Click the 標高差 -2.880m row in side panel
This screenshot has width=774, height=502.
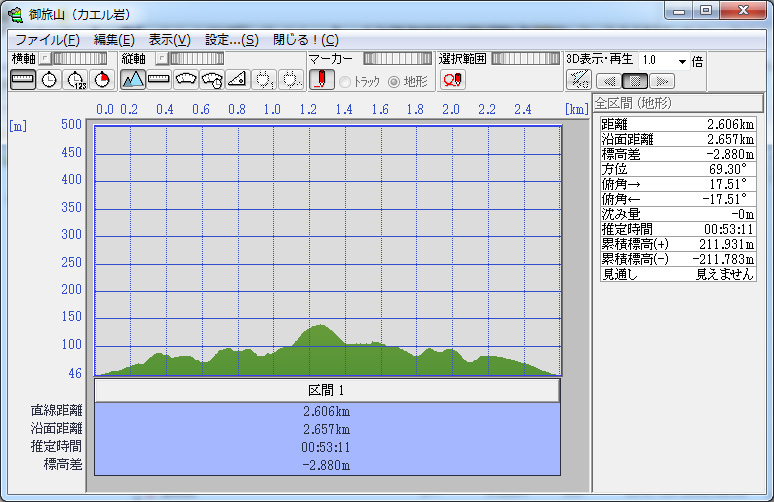(x=678, y=154)
